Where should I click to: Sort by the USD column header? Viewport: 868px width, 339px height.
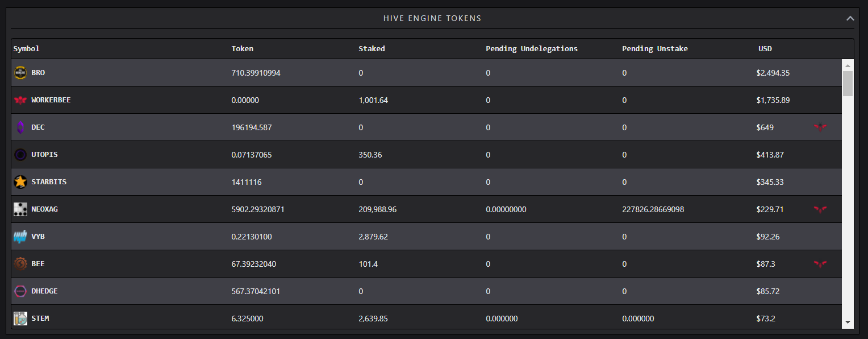coord(765,49)
